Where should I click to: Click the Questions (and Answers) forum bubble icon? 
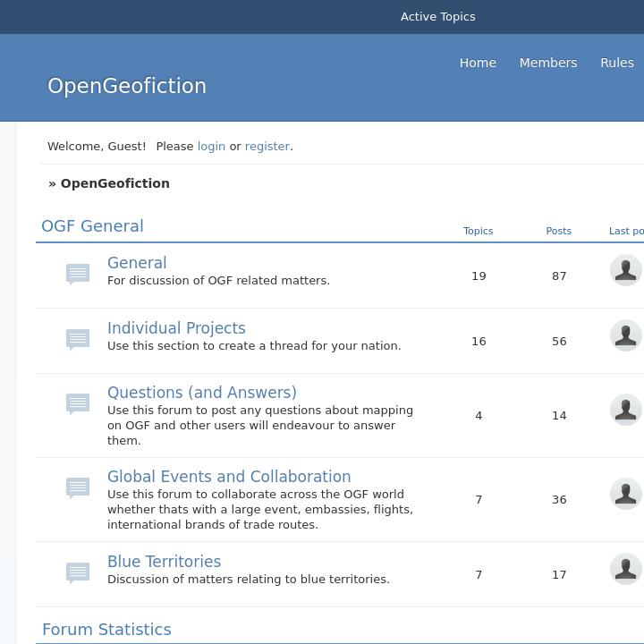point(78,403)
